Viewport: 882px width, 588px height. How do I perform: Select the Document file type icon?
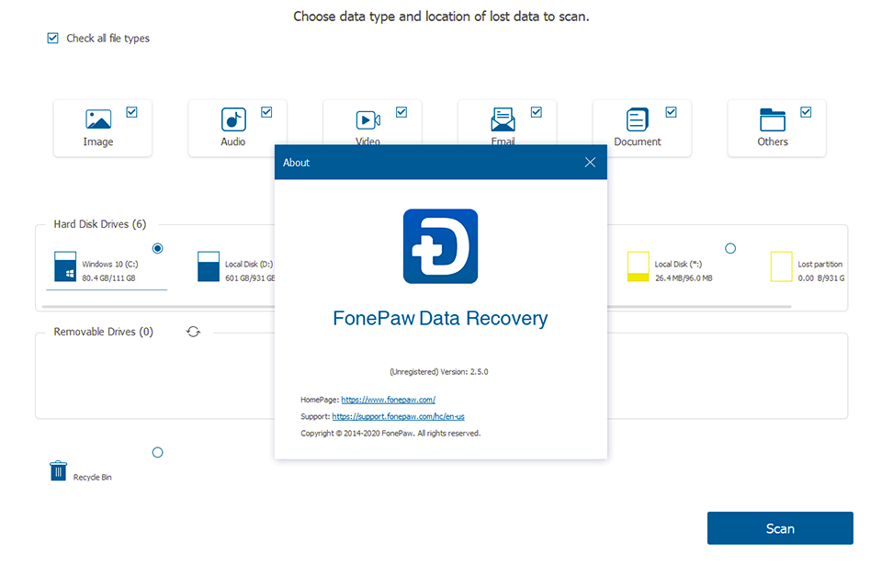(635, 120)
